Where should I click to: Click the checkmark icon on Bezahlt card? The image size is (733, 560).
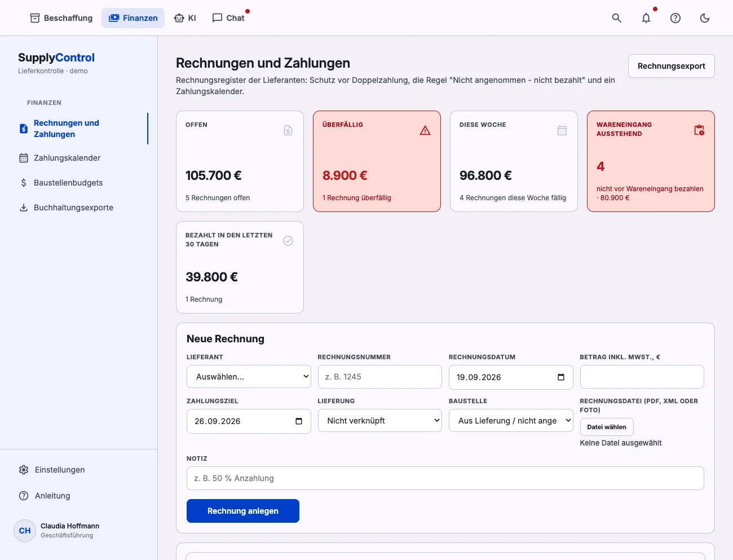[x=288, y=241]
